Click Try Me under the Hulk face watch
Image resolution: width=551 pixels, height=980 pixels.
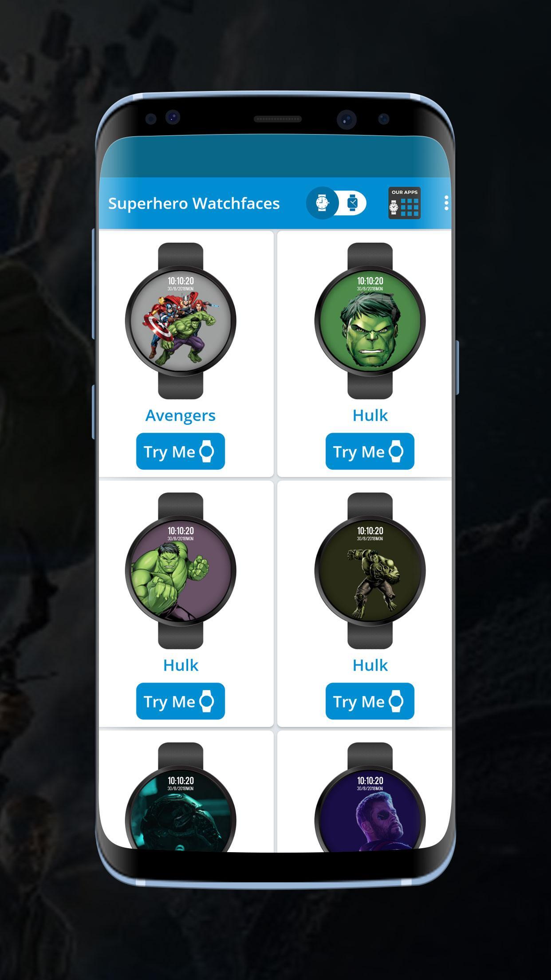point(370,451)
